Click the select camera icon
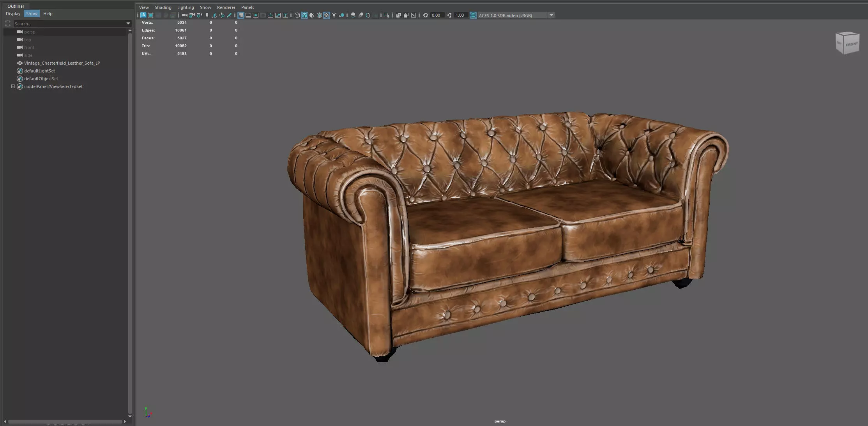The width and height of the screenshot is (868, 426). (184, 15)
